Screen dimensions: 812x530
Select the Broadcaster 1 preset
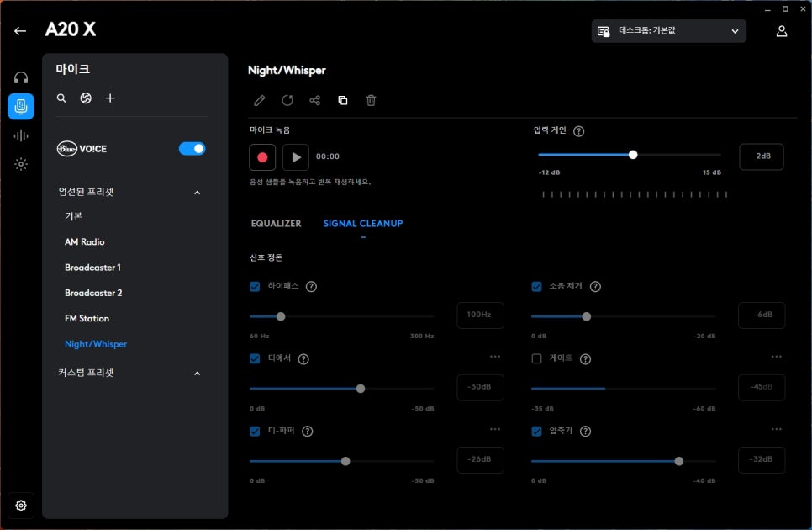point(92,268)
